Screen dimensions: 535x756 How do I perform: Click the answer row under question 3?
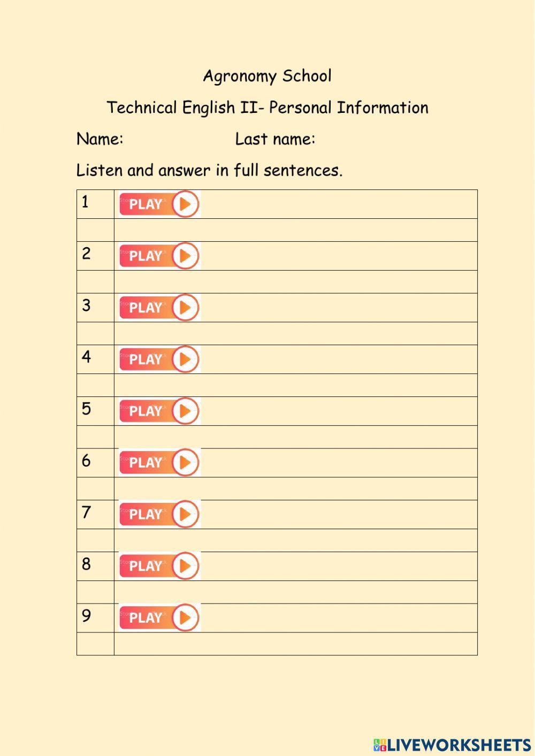click(x=295, y=333)
